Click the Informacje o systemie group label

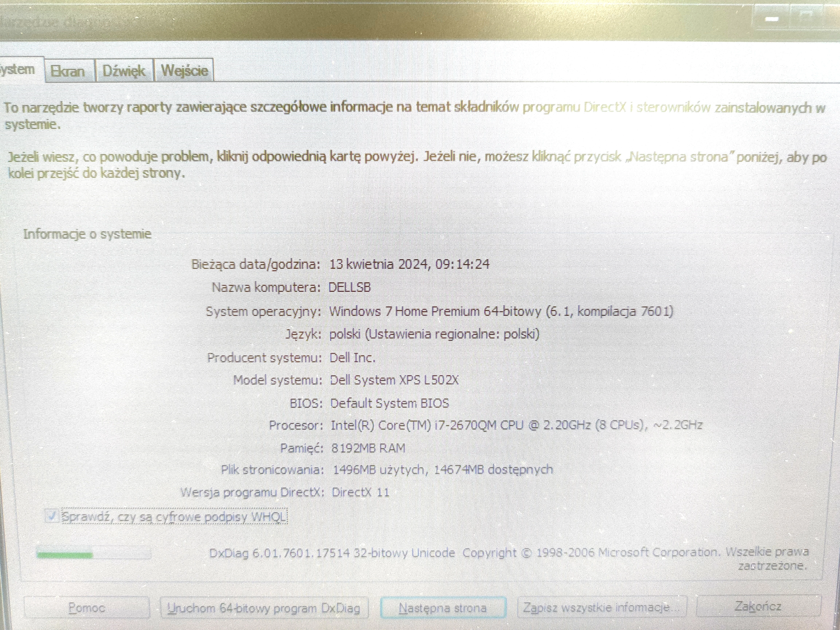pyautogui.click(x=87, y=234)
